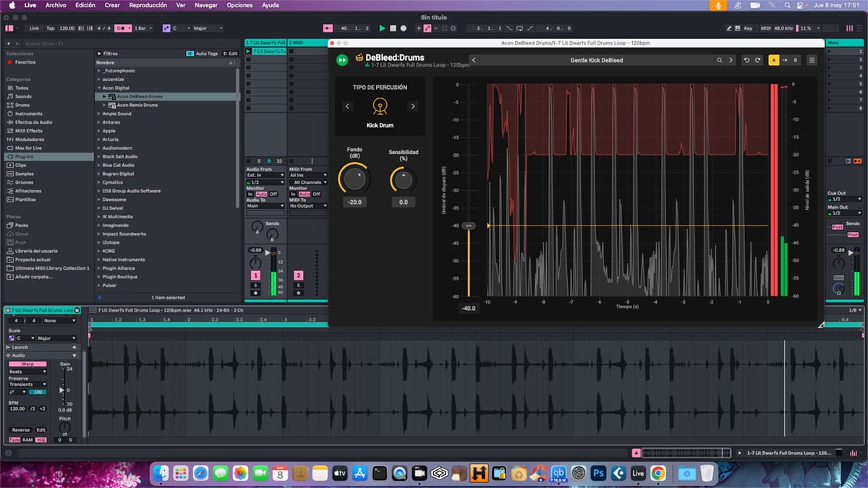This screenshot has height=488, width=868.
Task: Click the Link button
Action: [x=34, y=28]
